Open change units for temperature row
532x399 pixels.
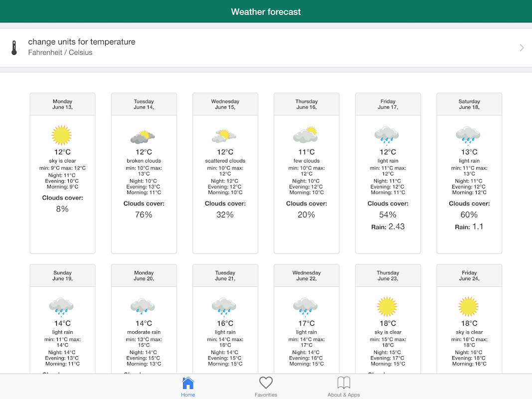click(x=266, y=48)
